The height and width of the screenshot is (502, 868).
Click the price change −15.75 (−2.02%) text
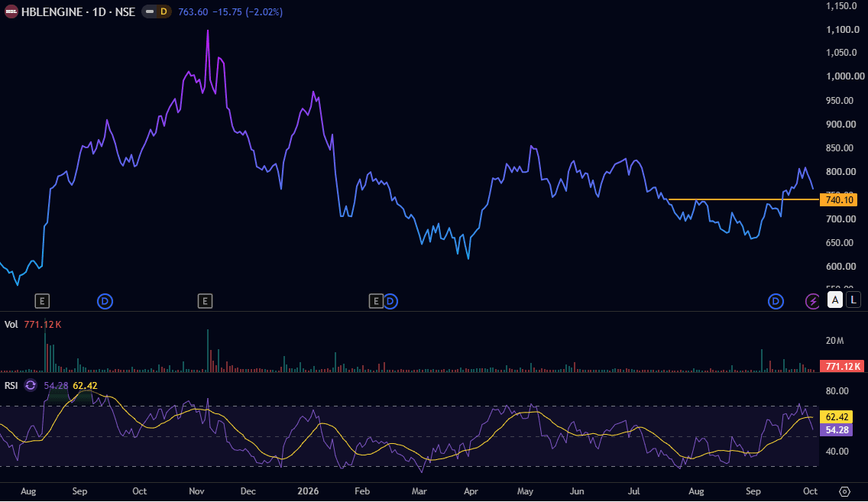[x=248, y=11]
